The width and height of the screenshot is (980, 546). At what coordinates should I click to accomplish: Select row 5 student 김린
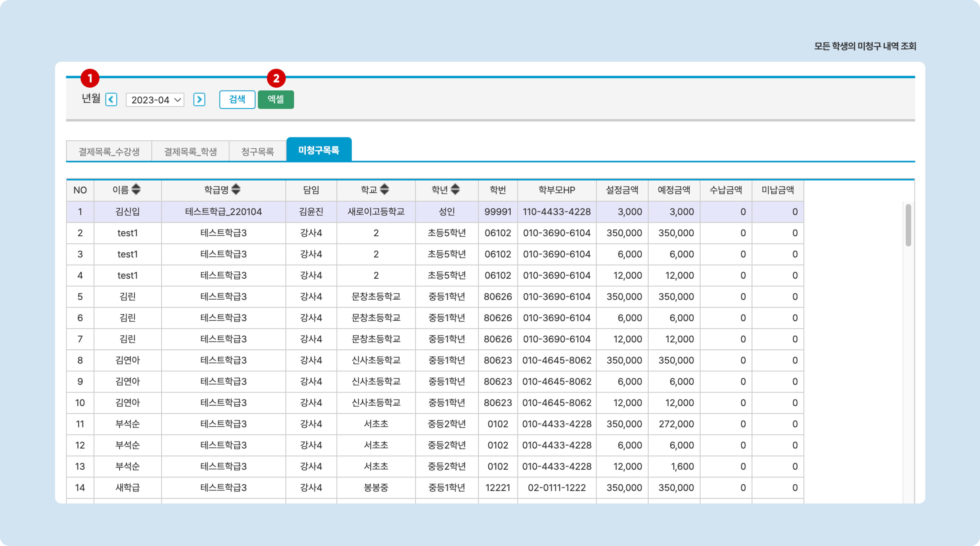(x=127, y=297)
